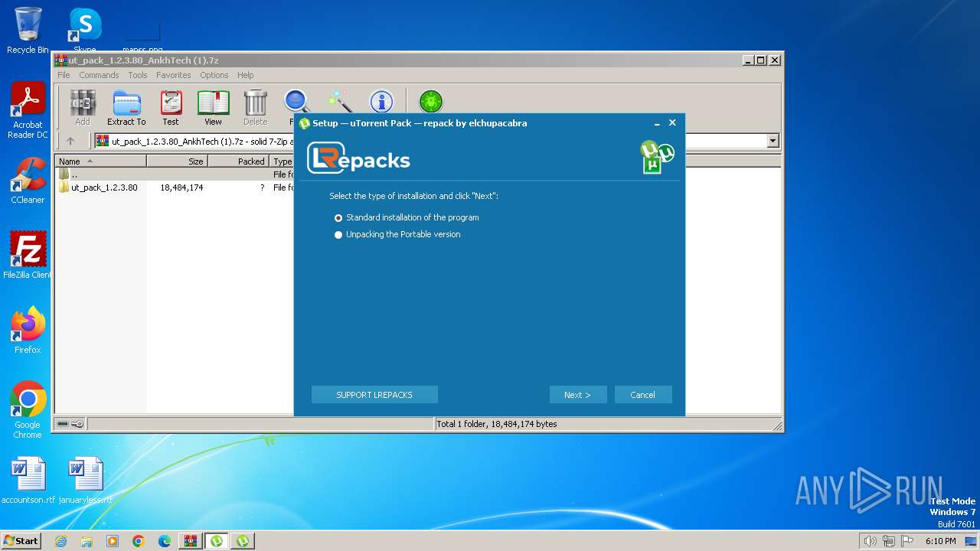Screen dimensions: 980x551
Task: Click the Next > button
Action: coord(578,395)
